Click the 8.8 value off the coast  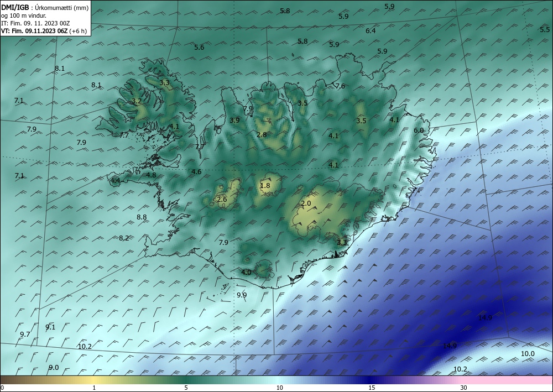(142, 217)
